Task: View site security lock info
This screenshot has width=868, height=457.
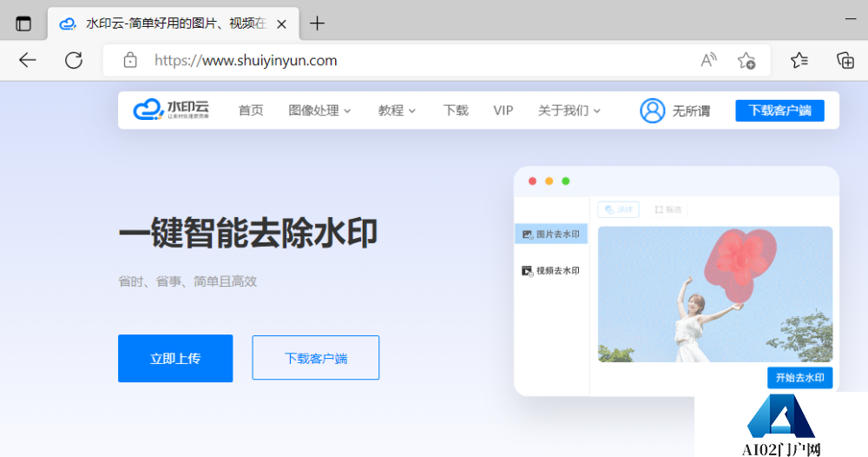Action: [130, 60]
